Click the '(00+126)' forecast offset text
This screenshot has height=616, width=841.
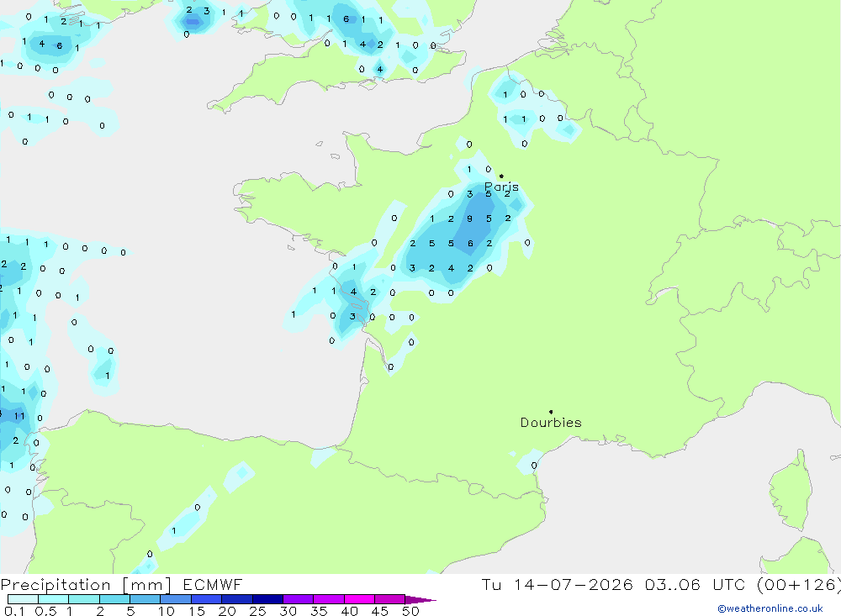point(799,585)
